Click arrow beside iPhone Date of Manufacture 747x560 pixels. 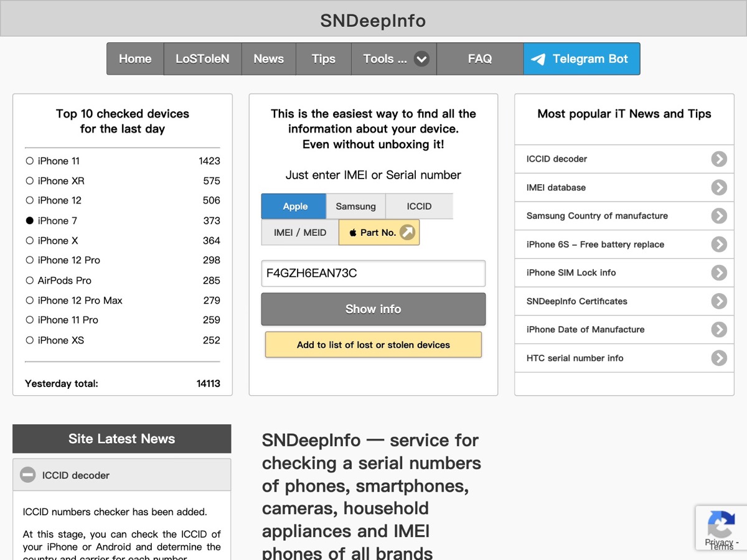[x=719, y=330]
